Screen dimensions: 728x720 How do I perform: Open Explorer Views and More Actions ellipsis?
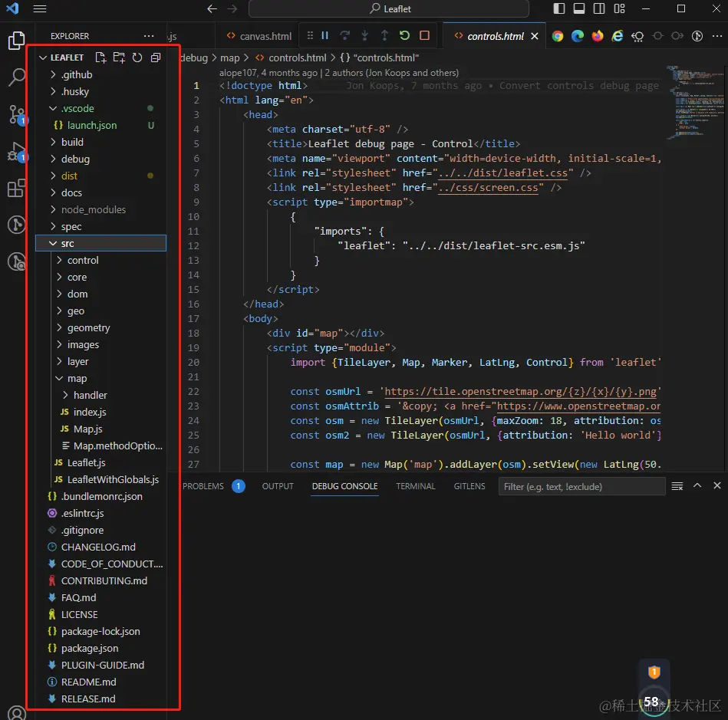[x=149, y=36]
